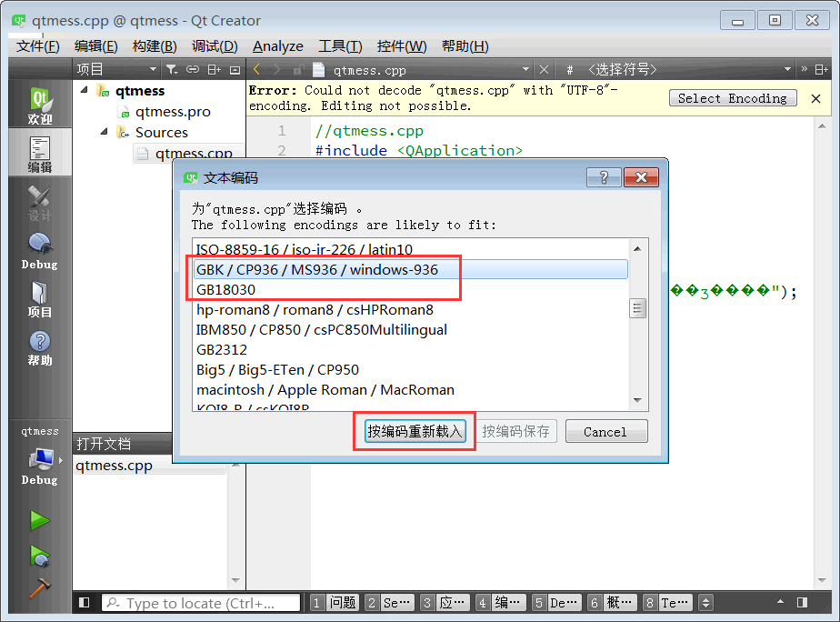This screenshot has width=840, height=622.
Task: Open the Welcome (欢迎) mode
Action: coord(40,105)
